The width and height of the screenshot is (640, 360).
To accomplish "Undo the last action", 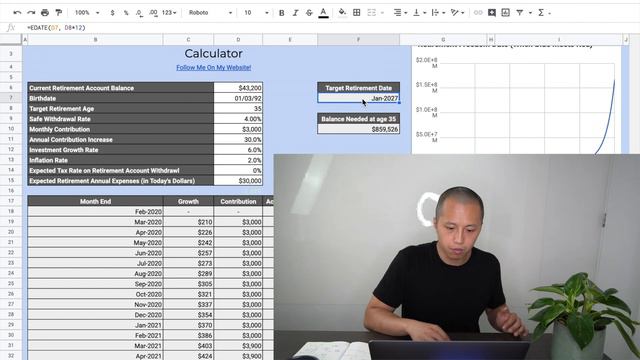I will 17,13.
